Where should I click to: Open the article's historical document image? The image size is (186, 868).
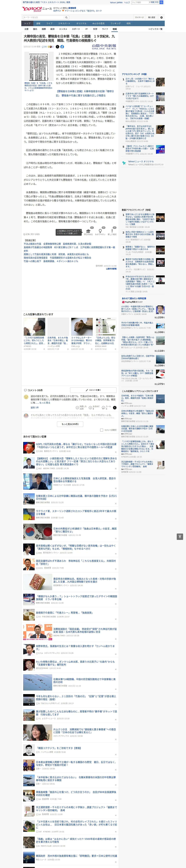point(39,67)
